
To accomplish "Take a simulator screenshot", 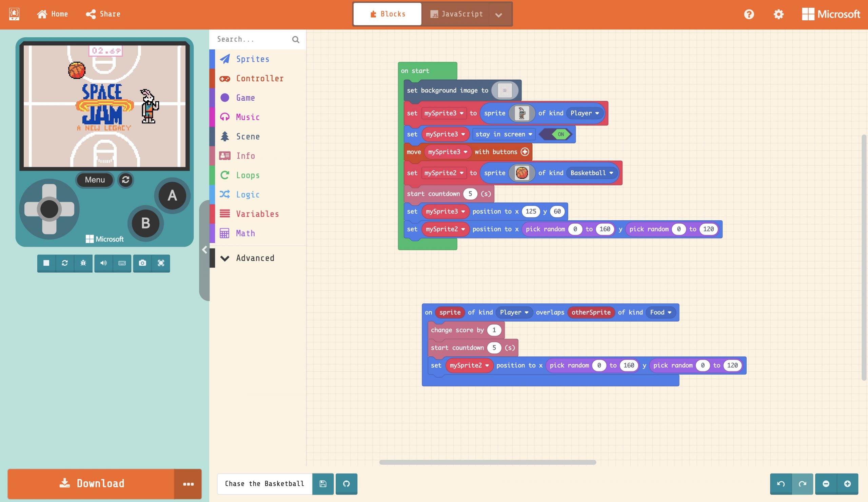I will [x=142, y=263].
